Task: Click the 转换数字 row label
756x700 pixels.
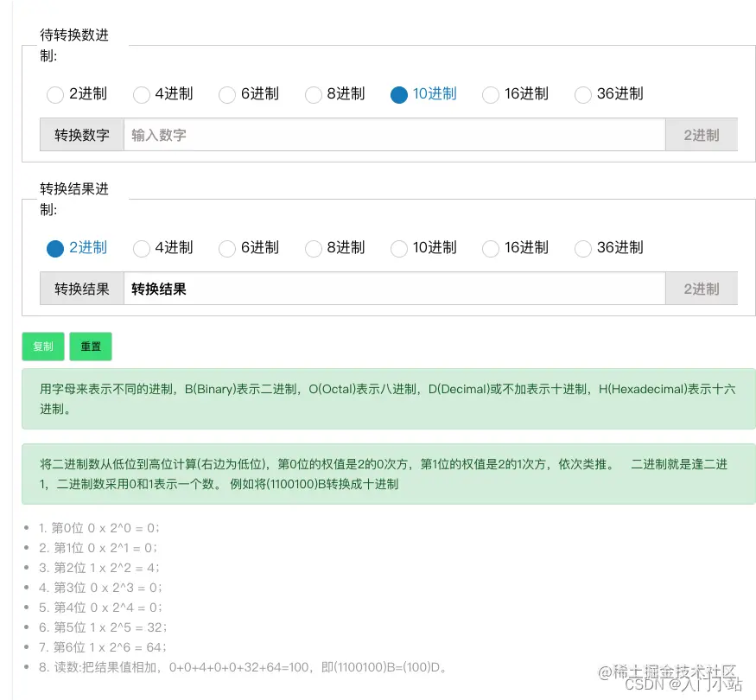Action: pos(80,134)
